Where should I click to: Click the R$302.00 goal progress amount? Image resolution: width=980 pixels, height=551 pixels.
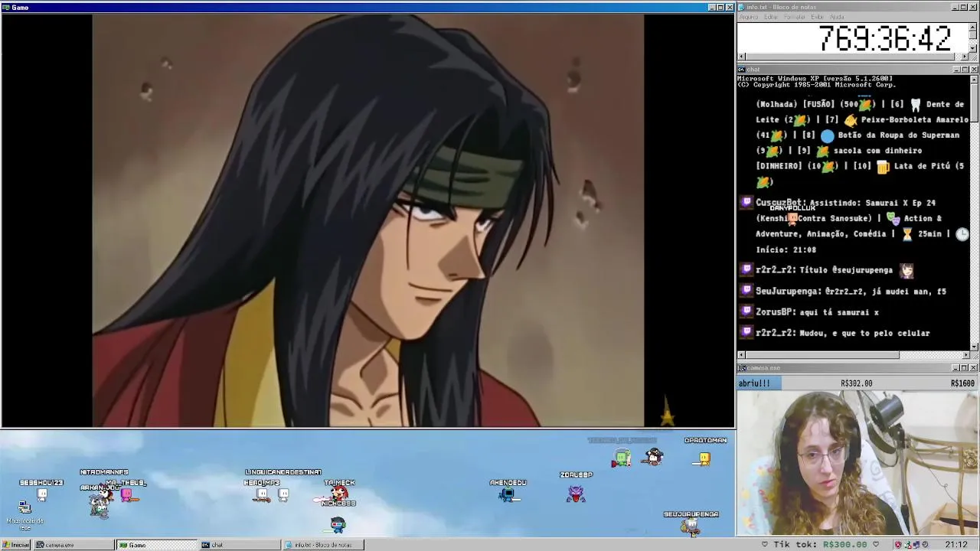click(x=856, y=383)
